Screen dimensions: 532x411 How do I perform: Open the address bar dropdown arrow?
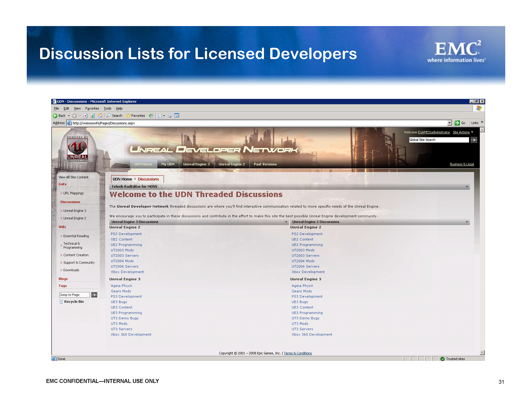pos(449,123)
